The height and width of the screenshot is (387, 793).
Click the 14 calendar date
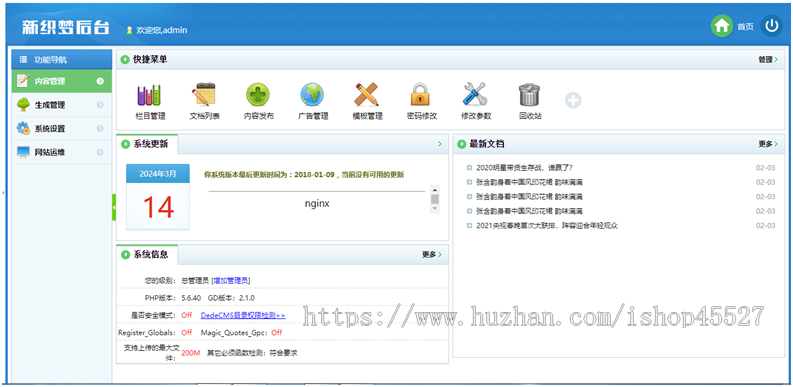[158, 207]
